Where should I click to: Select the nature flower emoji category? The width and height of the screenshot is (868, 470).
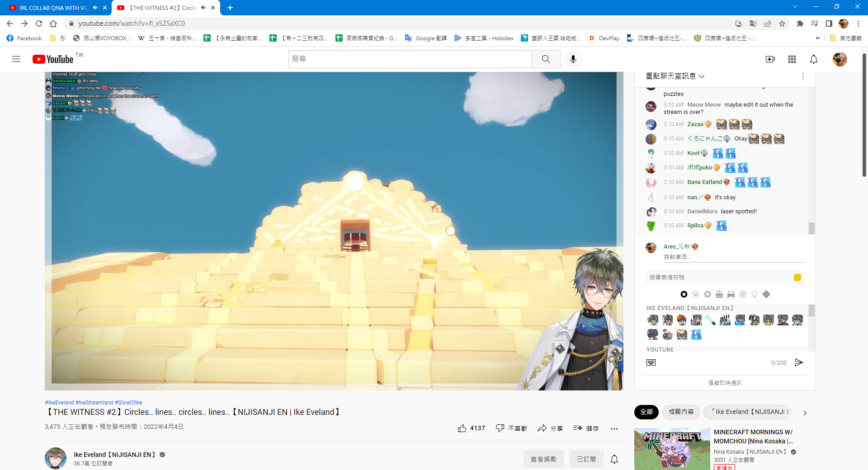708,294
